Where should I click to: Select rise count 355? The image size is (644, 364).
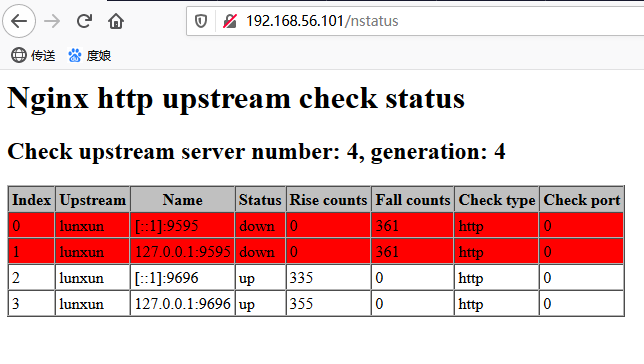pyautogui.click(x=328, y=304)
